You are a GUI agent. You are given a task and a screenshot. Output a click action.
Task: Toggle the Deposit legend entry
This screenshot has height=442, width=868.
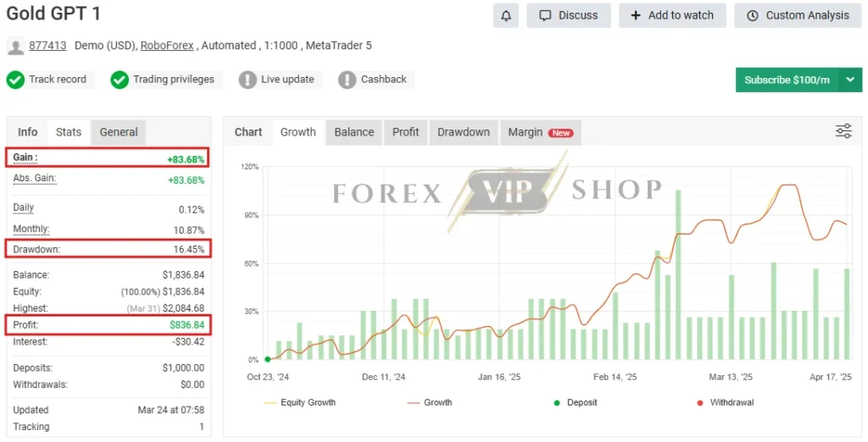coord(576,403)
